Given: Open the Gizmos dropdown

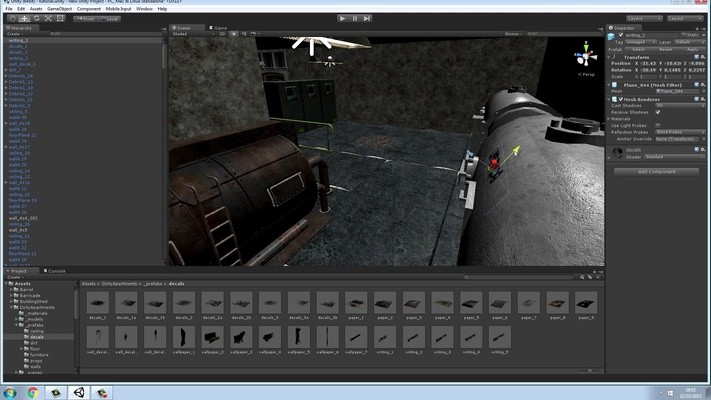Looking at the screenshot, I should click(513, 34).
